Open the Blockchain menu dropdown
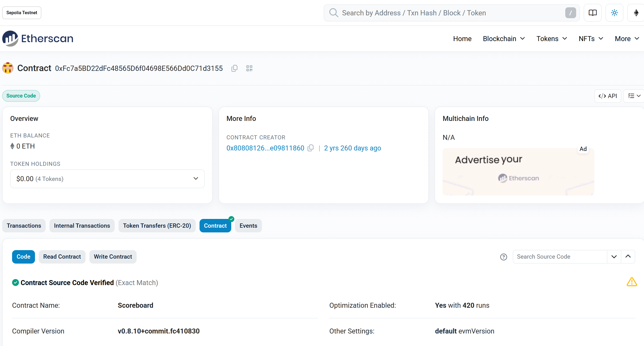 504,39
